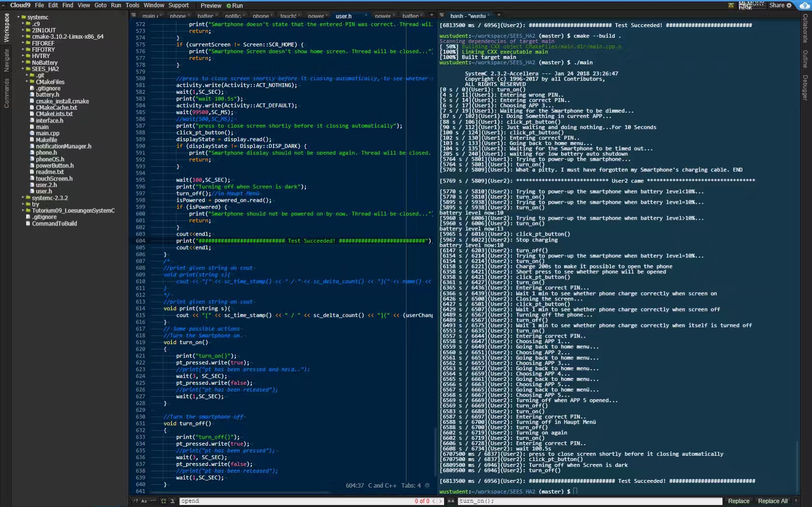Screen dimensions: 812x507
Task: Open the File menu
Action: tap(39, 5)
